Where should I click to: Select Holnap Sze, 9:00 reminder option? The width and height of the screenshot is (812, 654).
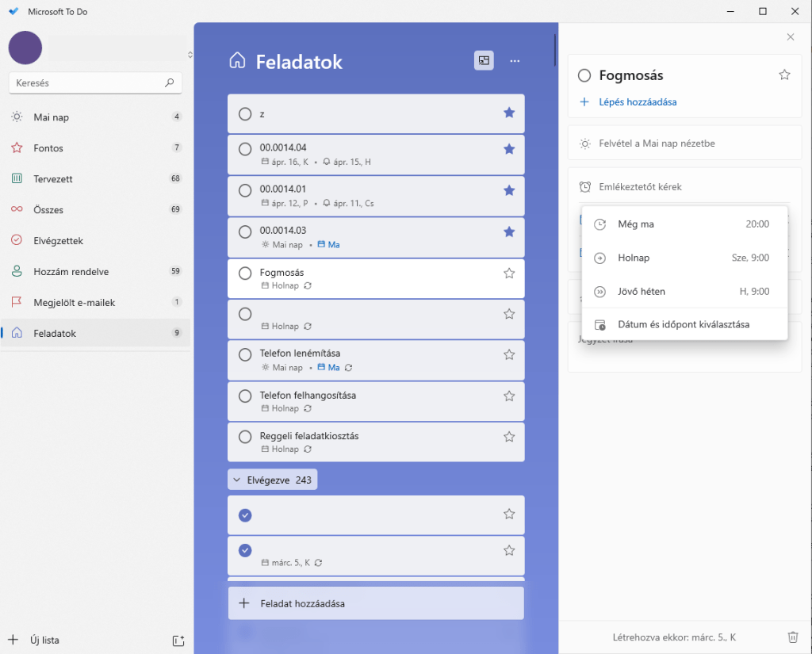coord(684,258)
